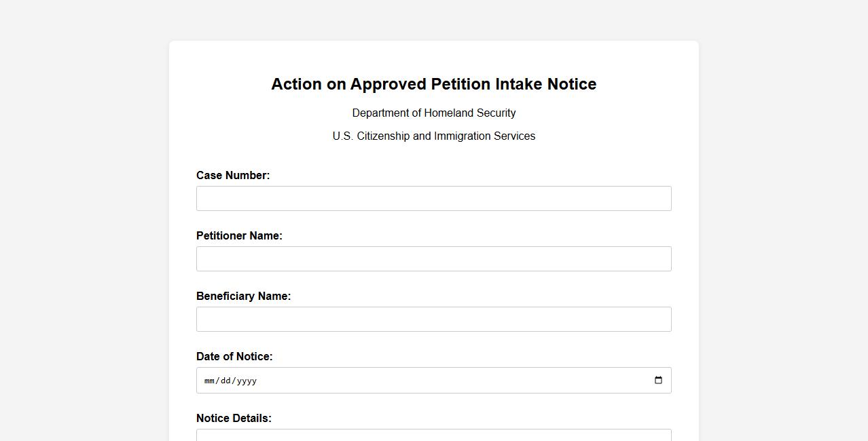Select the day (dd) segment of the date
The height and width of the screenshot is (441, 868).
pos(225,381)
